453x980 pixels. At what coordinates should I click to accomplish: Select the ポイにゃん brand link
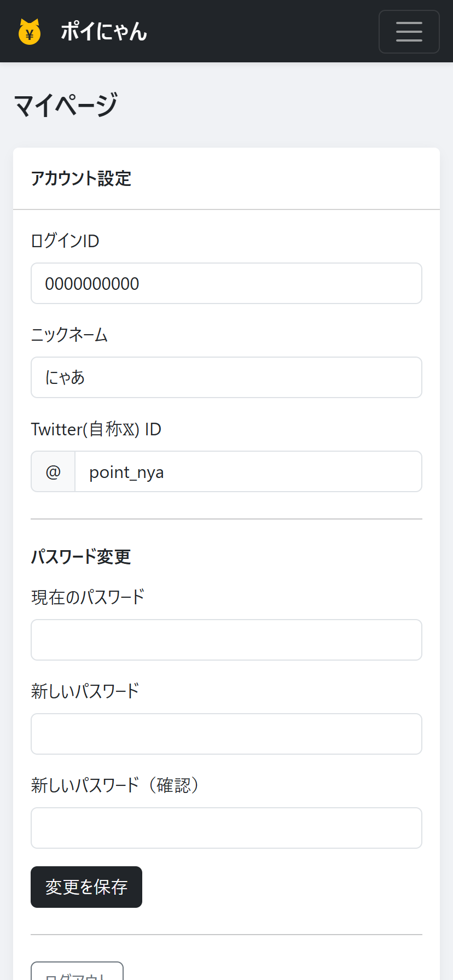point(104,32)
